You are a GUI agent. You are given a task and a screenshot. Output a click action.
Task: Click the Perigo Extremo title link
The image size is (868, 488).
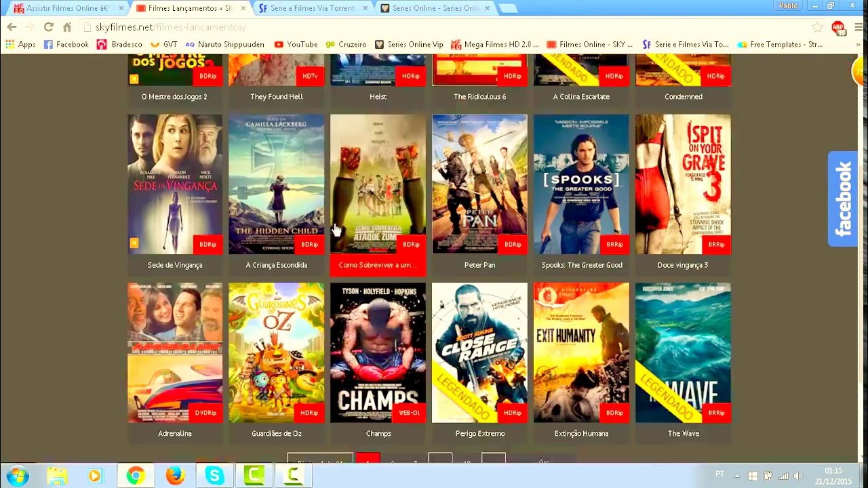(479, 433)
